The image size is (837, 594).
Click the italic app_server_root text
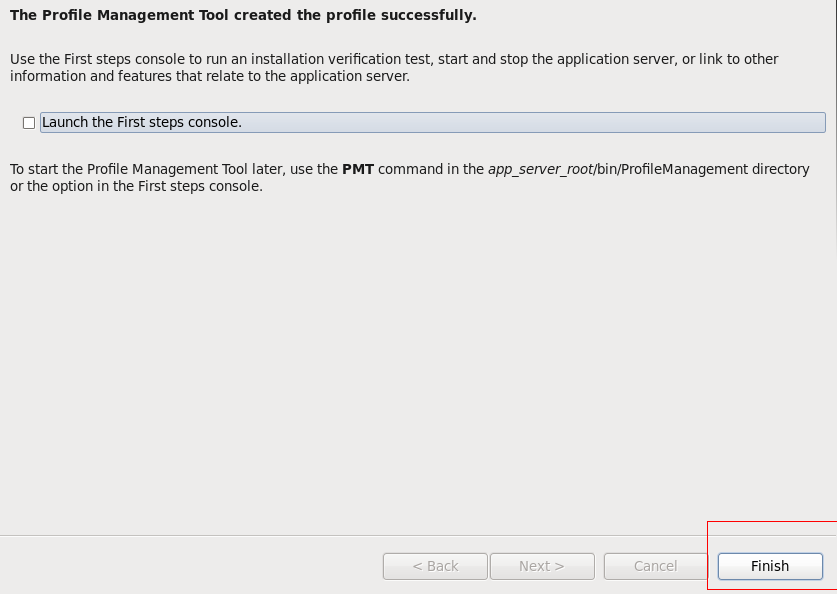pos(540,169)
